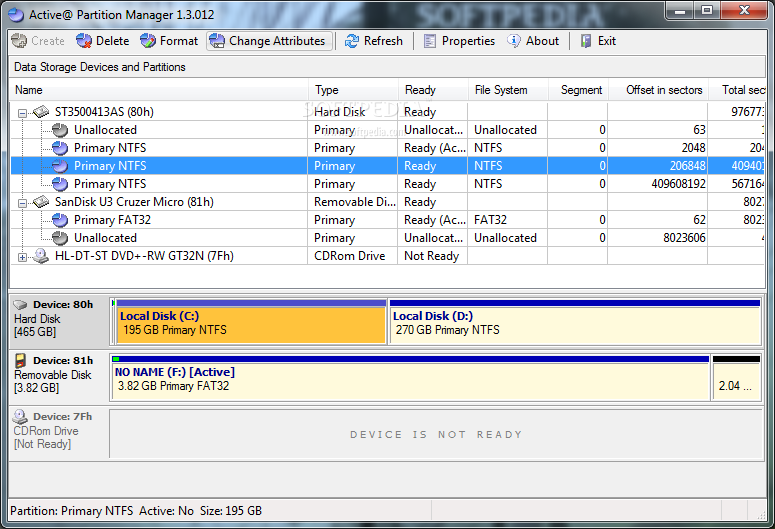
Task: Select NO NAME (F:) [Active] partition block
Action: pos(411,378)
